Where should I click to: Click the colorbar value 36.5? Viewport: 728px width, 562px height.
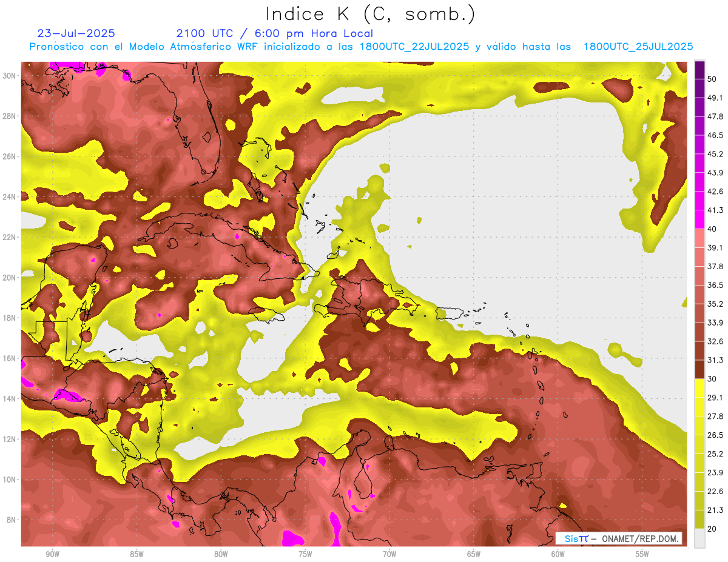(715, 285)
